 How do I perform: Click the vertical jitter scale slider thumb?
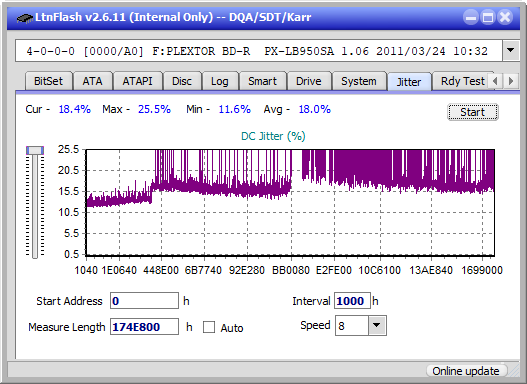point(35,150)
